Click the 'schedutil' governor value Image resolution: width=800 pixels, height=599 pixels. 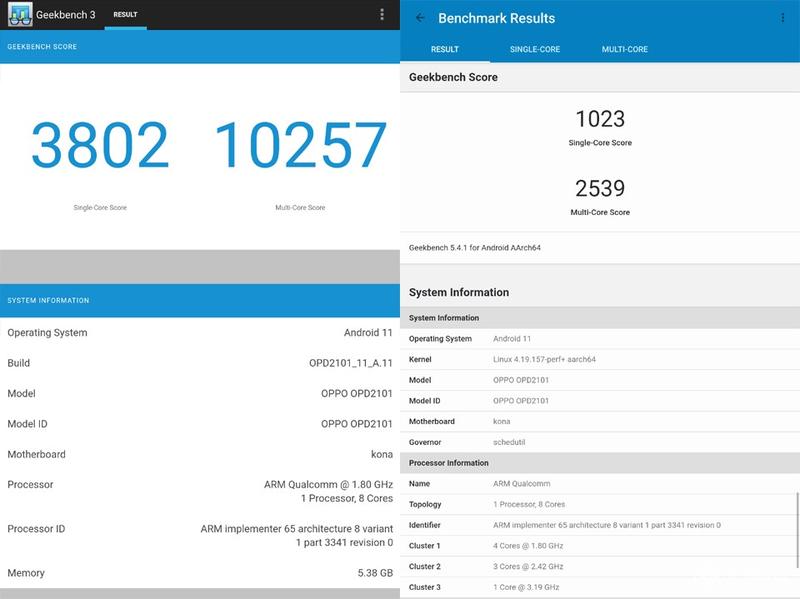(x=509, y=442)
